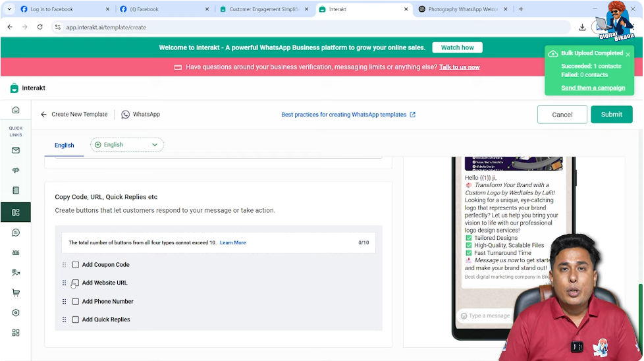Open best practices for WhatsApp templates link
The image size is (644, 361).
(344, 115)
